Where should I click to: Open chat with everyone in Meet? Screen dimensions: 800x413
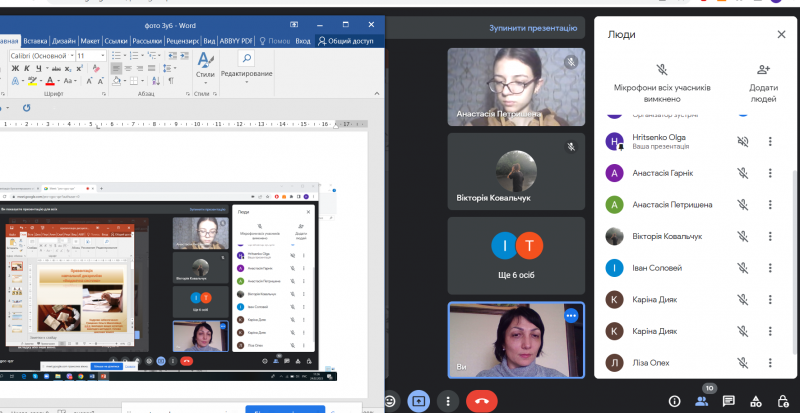coord(728,401)
